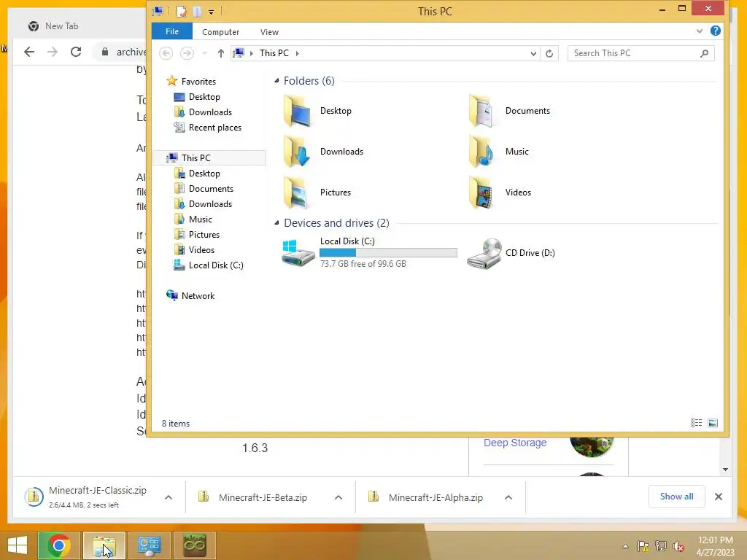Click Show all downloads button
The width and height of the screenshot is (747, 560).
(676, 497)
